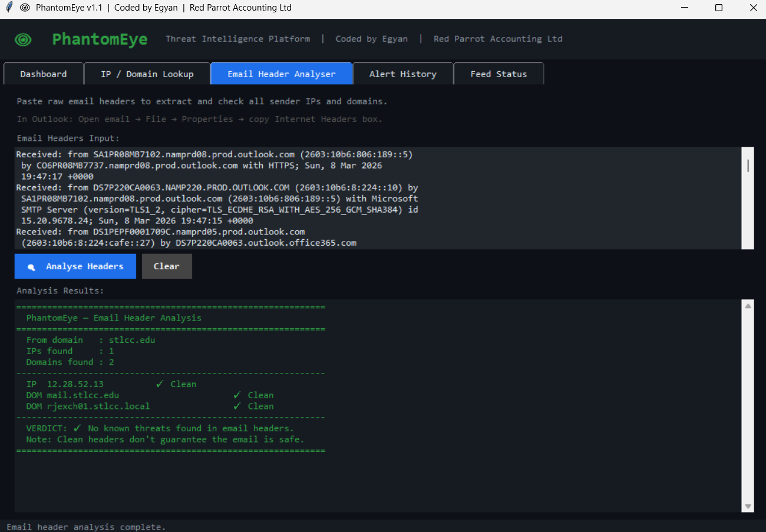The width and height of the screenshot is (766, 532).
Task: Click inside the Email Headers Input box
Action: [x=377, y=198]
